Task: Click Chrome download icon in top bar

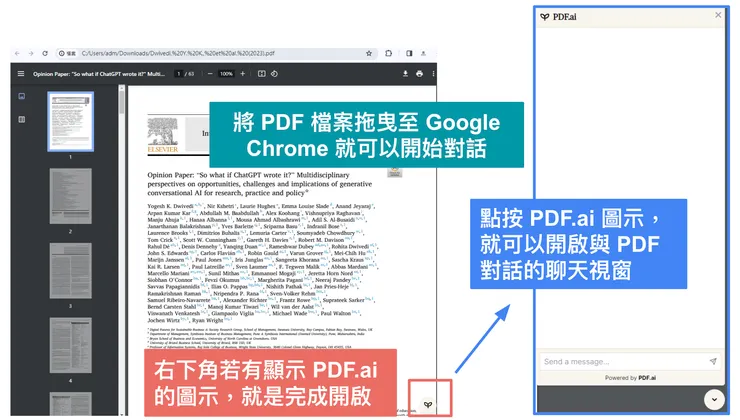Action: 423,53
